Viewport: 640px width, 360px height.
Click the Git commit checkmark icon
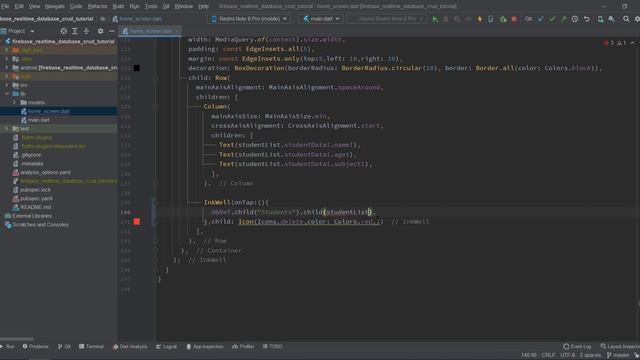(x=552, y=19)
